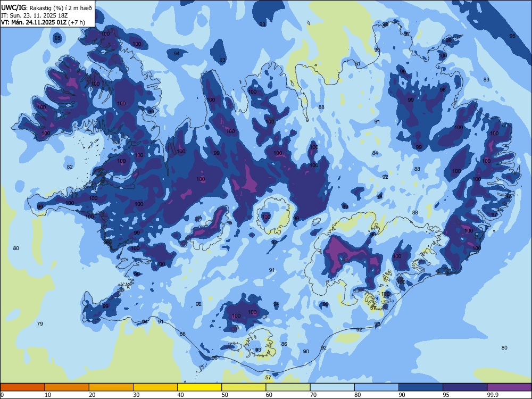Click the legend scale label '40'

tap(180, 395)
